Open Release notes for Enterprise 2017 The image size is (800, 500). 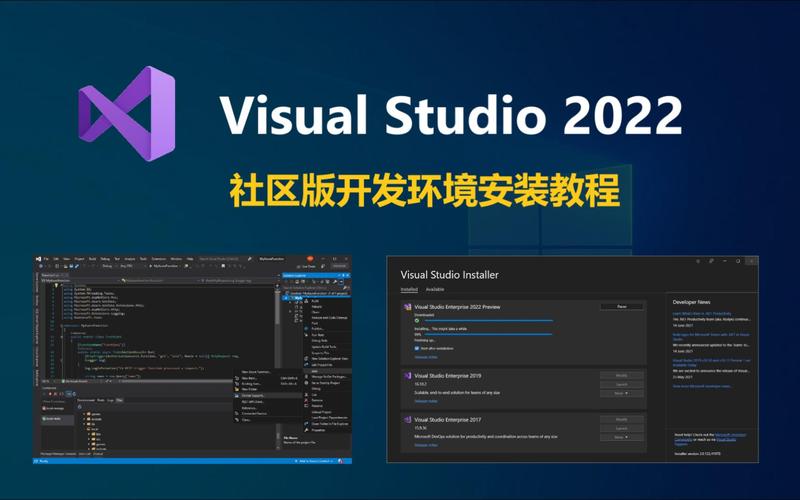(426, 445)
